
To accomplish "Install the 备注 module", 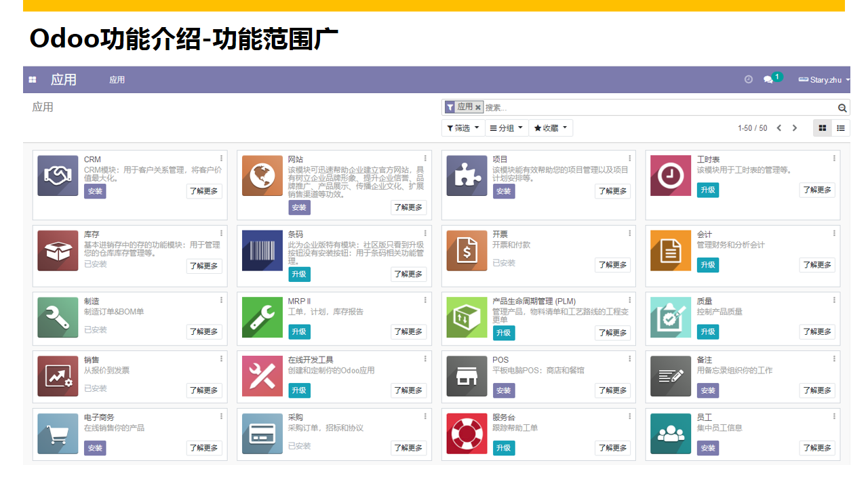I will click(x=708, y=390).
